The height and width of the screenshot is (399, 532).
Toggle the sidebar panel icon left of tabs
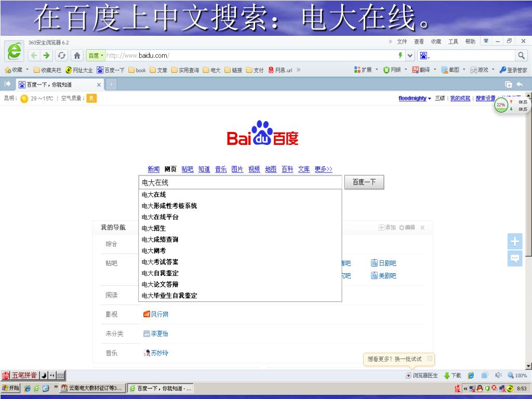(x=7, y=84)
